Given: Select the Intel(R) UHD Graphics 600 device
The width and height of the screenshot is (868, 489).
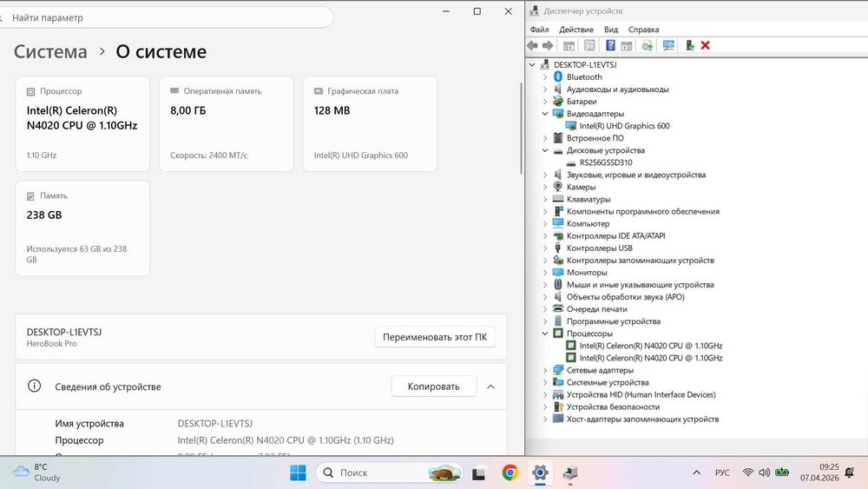Looking at the screenshot, I should tap(624, 126).
